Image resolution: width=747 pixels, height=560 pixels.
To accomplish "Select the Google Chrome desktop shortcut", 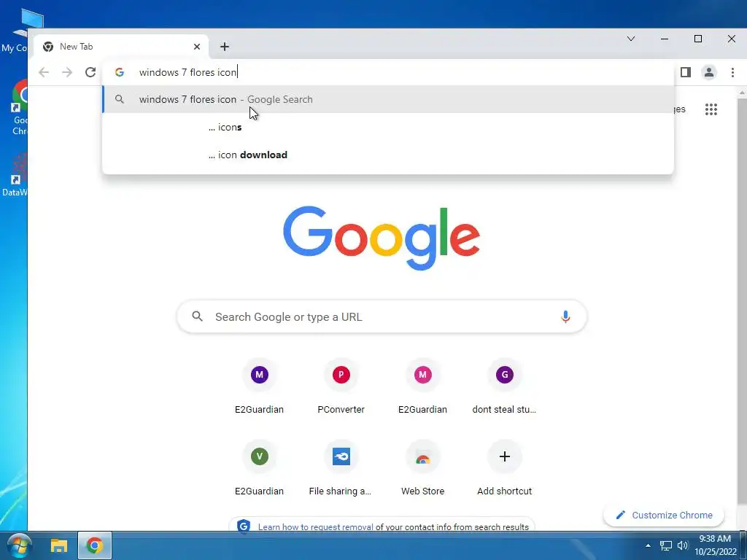I will (x=15, y=108).
